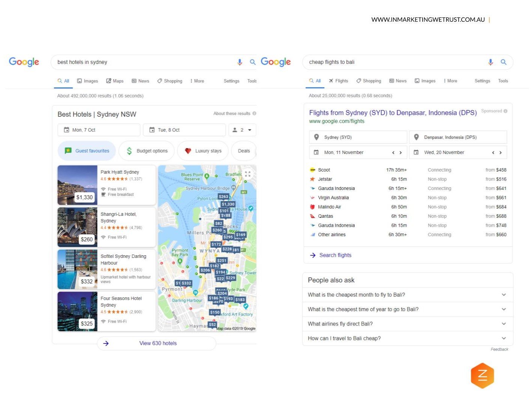The width and height of the screenshot is (532, 405).
Task: Click the check-in date field Mon, 7 Oct
Action: [99, 130]
